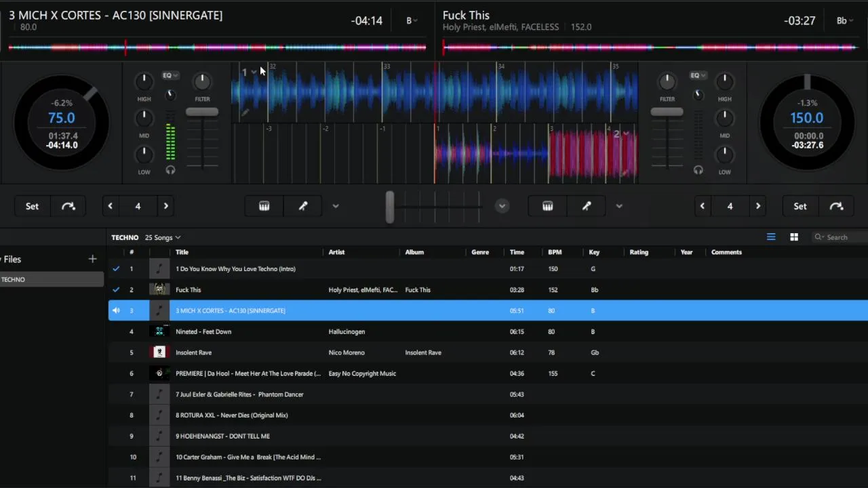The image size is (868, 488).
Task: Toggle headphone cue on the left deck
Action: [170, 170]
